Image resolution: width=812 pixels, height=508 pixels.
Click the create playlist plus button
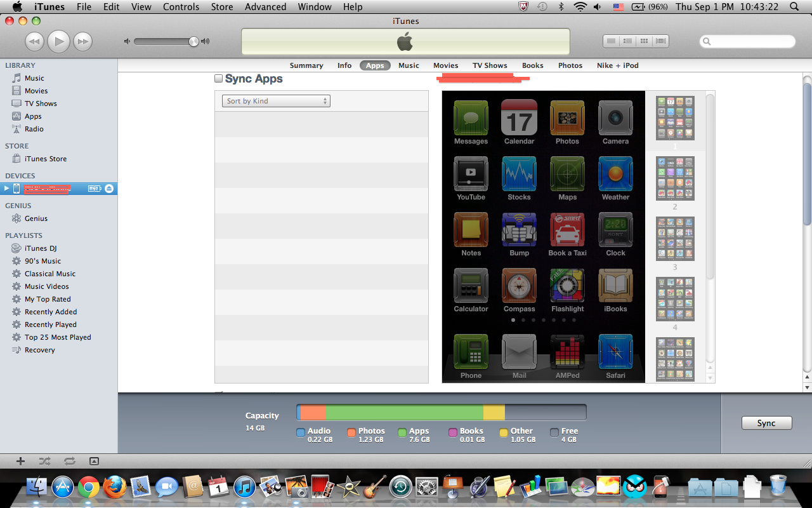click(20, 461)
